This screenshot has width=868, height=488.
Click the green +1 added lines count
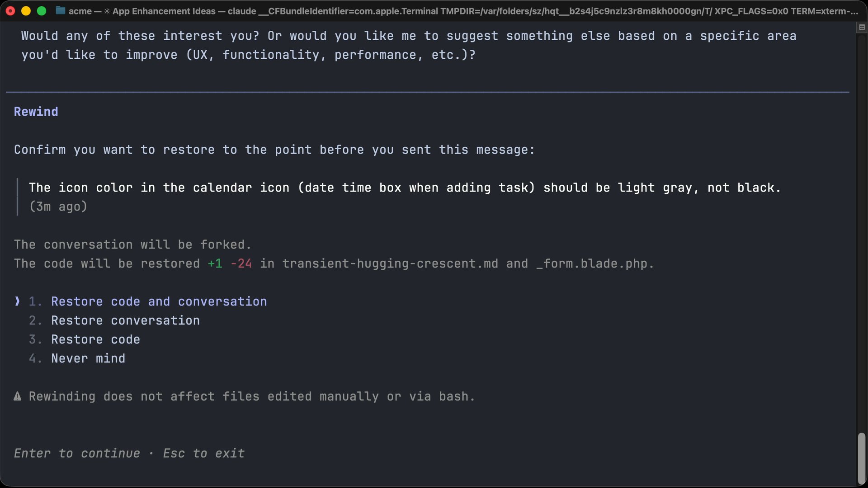[215, 263]
